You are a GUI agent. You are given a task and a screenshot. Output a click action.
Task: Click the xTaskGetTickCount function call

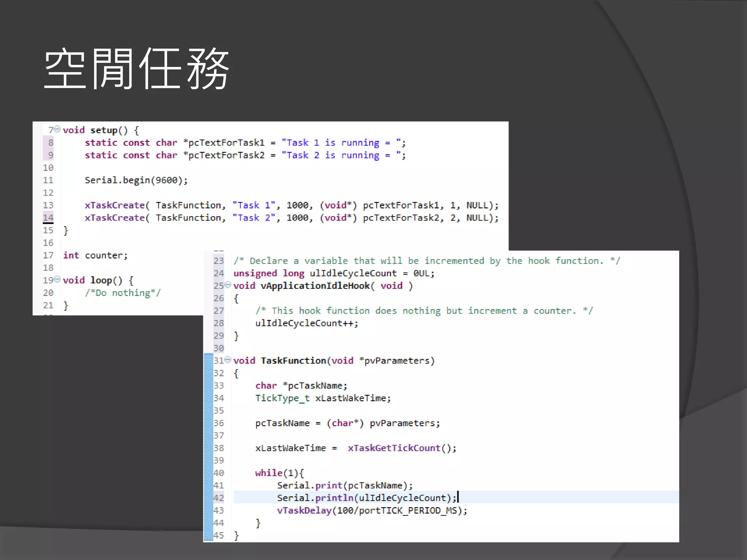[394, 448]
